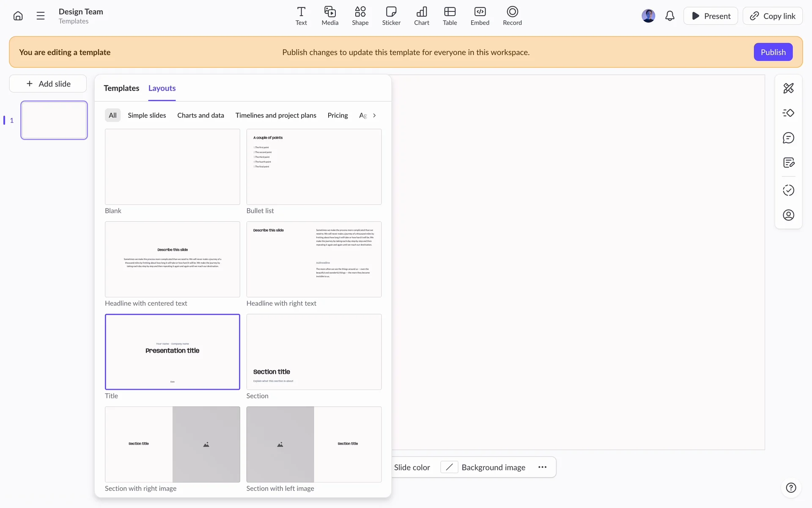Choose the Shape tool

pos(360,16)
